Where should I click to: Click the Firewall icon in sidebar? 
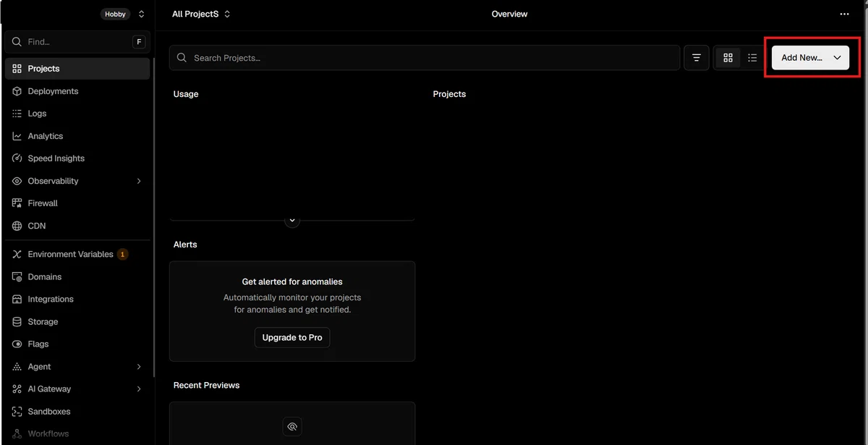(x=17, y=203)
